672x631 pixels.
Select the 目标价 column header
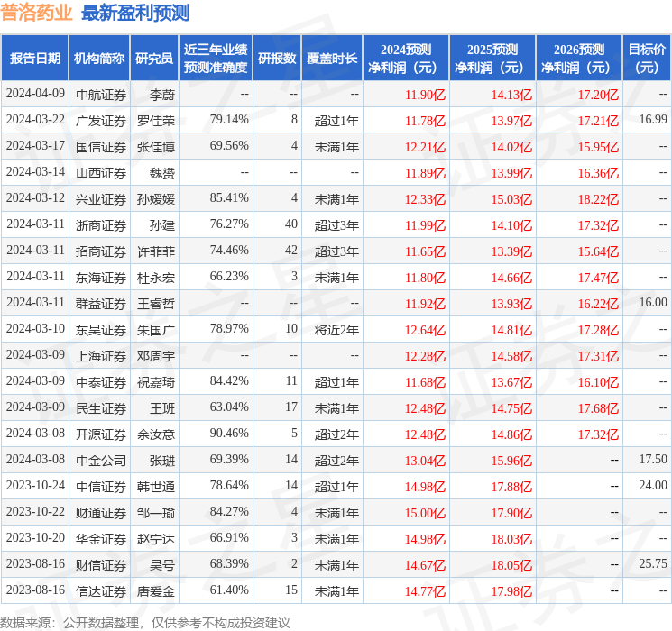click(x=647, y=59)
